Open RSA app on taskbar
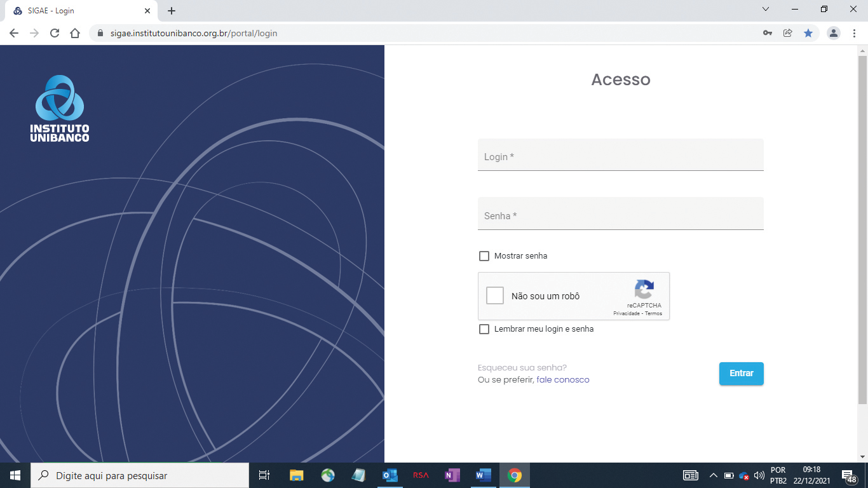This screenshot has width=868, height=488. (421, 475)
